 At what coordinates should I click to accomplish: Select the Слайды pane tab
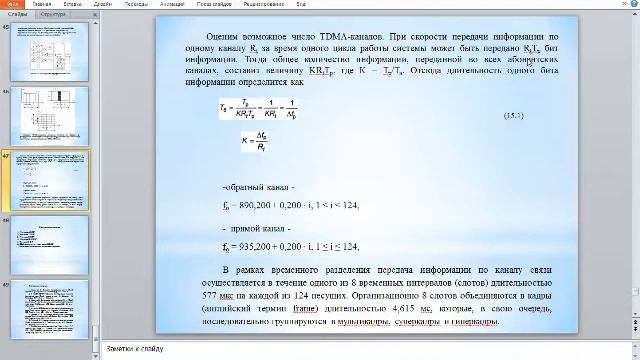[17, 14]
